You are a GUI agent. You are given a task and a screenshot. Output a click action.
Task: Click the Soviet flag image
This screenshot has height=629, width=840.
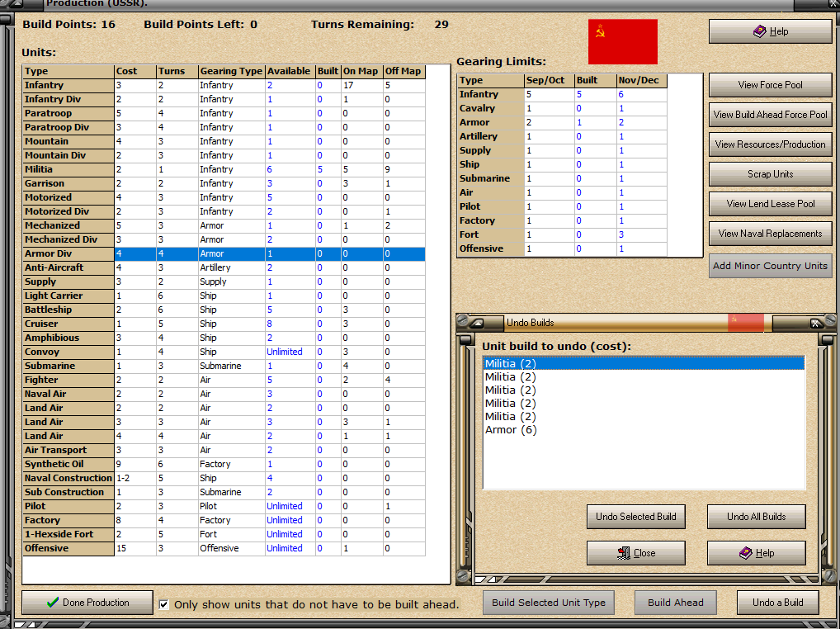pos(622,42)
